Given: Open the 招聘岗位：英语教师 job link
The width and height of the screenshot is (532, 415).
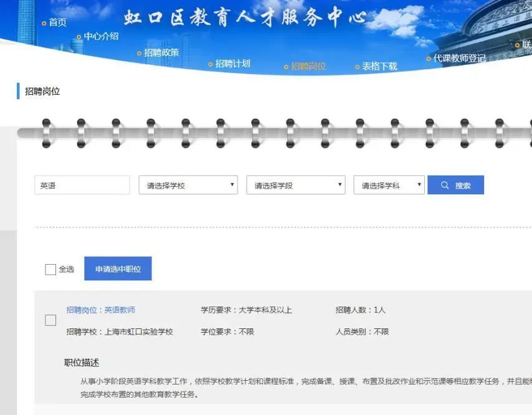Looking at the screenshot, I should point(101,310).
